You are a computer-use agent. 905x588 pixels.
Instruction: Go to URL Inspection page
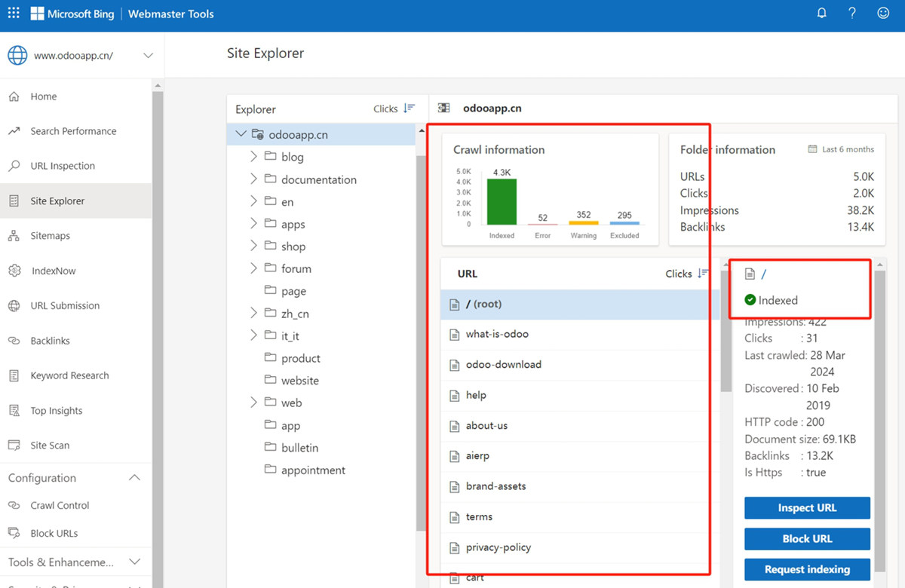point(63,166)
